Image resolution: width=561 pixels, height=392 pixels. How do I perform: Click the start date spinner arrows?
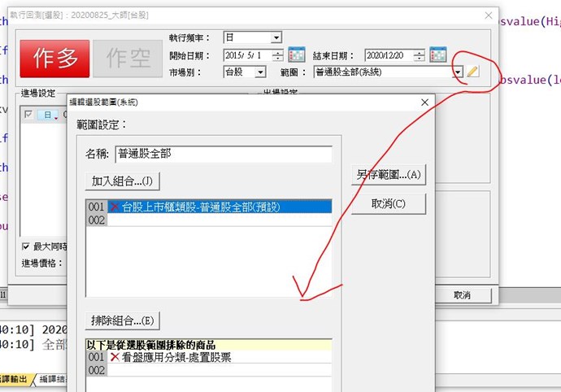pos(278,55)
